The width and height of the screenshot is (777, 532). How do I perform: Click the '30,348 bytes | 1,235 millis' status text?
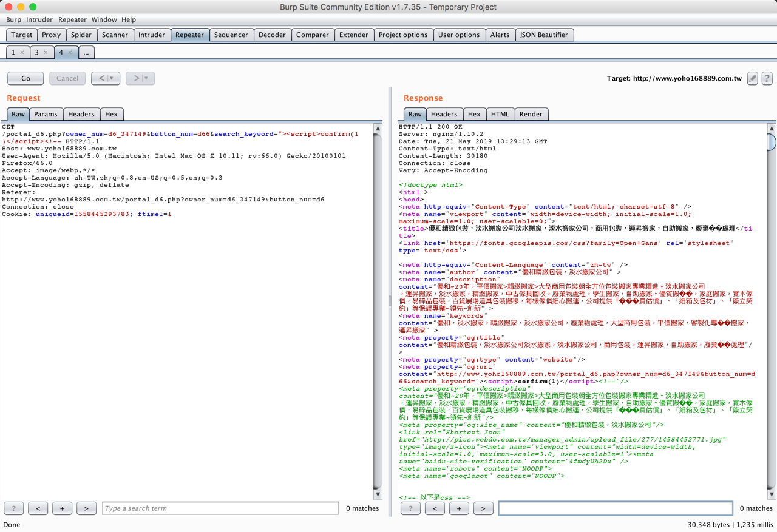[x=730, y=525]
